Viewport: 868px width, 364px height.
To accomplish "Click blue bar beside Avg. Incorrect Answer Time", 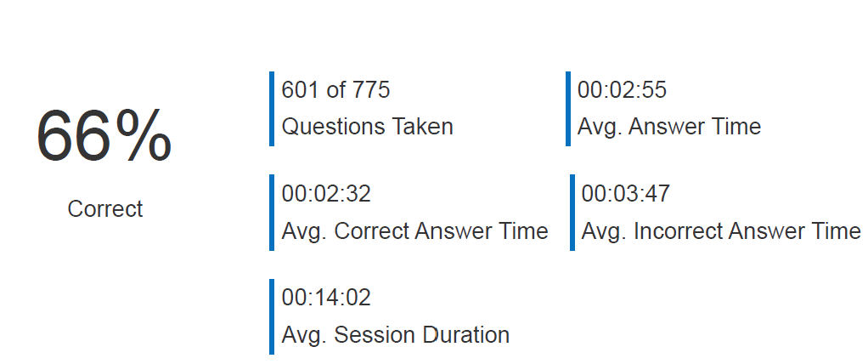I will [572, 213].
